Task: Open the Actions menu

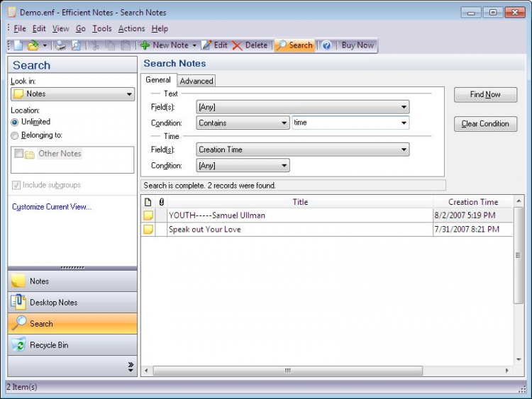Action: point(132,29)
